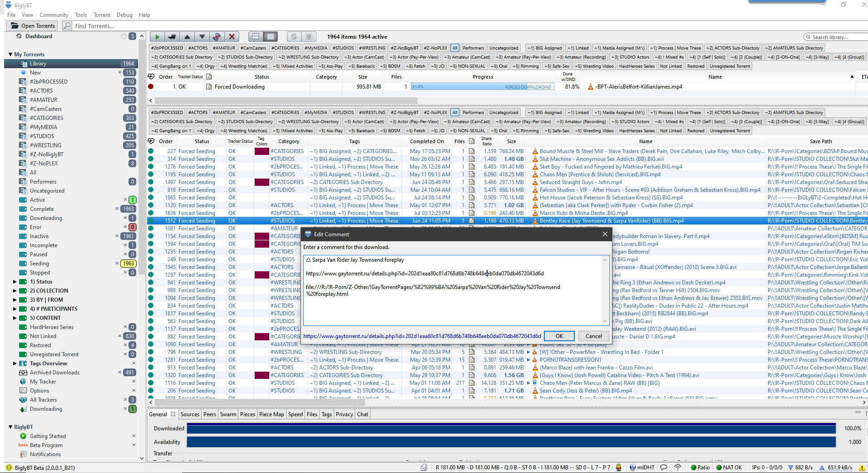
Task: Click the mlDHT globe icon in status bar
Action: pyautogui.click(x=632, y=467)
